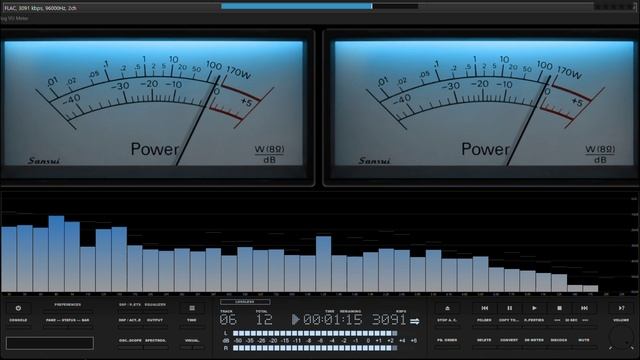
Task: Skip to the previous track
Action: pyautogui.click(x=484, y=308)
